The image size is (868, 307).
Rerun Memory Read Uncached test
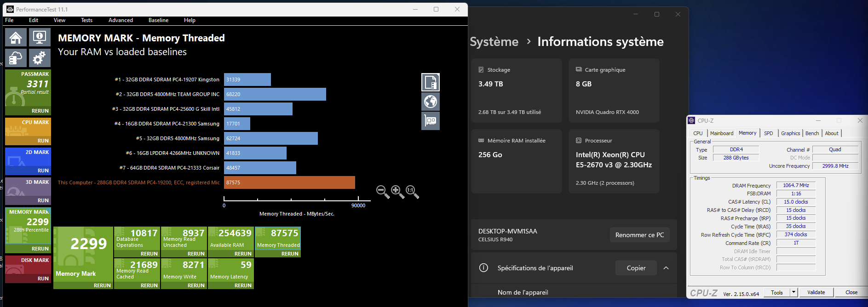(196, 254)
